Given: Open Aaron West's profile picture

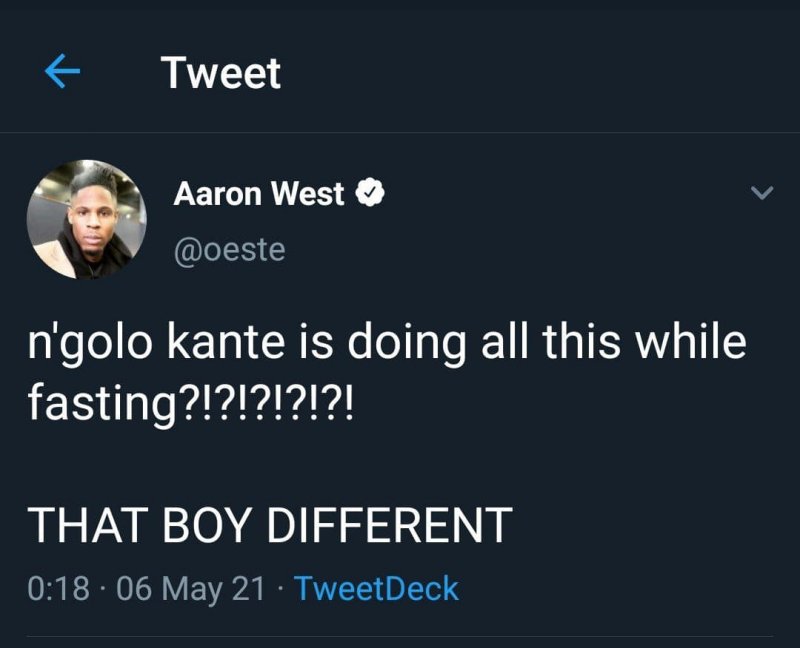Looking at the screenshot, I should (87, 219).
